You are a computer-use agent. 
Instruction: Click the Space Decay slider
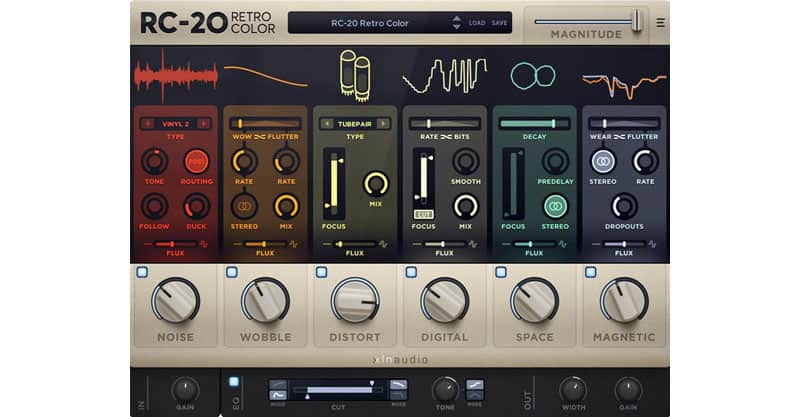(x=534, y=124)
